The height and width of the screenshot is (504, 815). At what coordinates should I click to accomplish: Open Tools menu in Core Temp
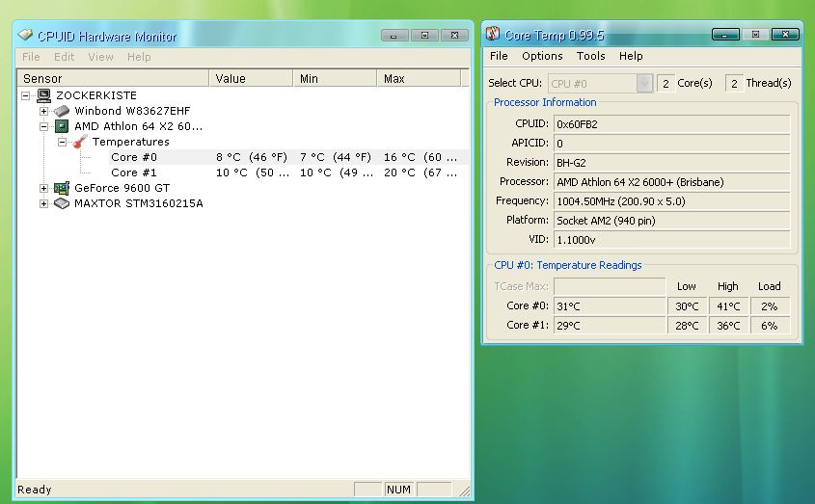(590, 56)
